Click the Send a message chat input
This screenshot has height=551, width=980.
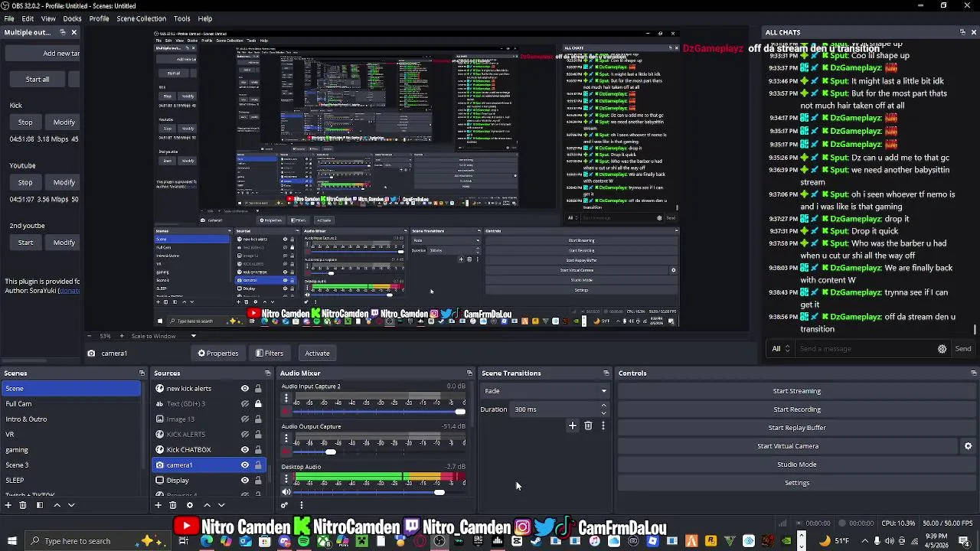click(864, 349)
